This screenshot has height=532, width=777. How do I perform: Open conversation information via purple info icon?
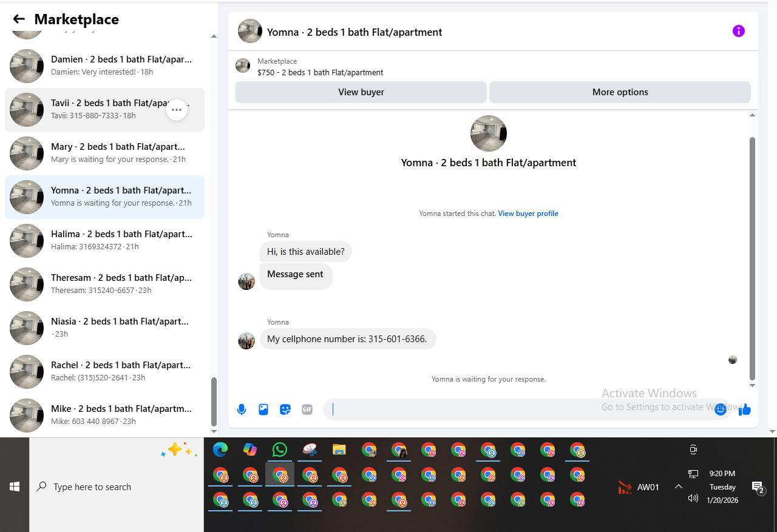(739, 31)
